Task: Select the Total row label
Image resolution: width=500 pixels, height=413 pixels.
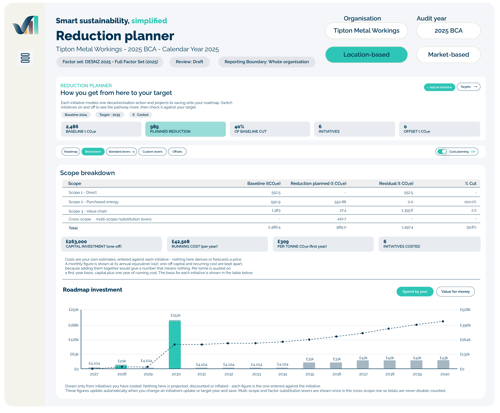Action: pyautogui.click(x=73, y=228)
